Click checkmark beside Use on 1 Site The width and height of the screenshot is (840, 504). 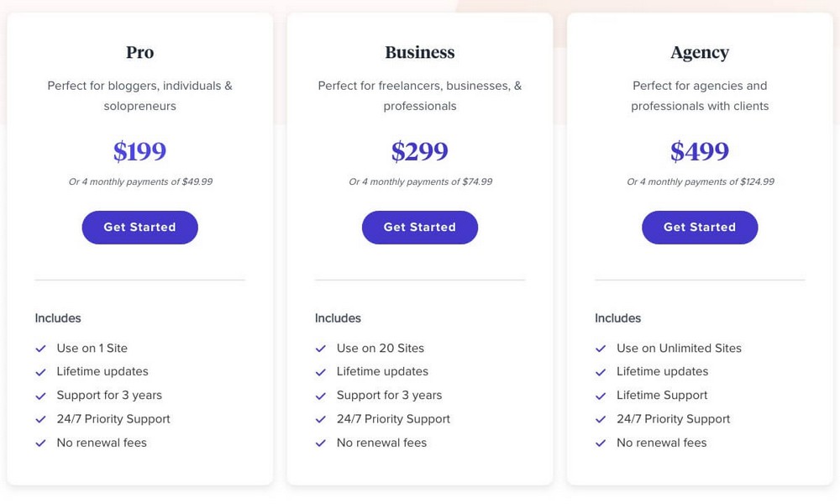[x=40, y=349]
